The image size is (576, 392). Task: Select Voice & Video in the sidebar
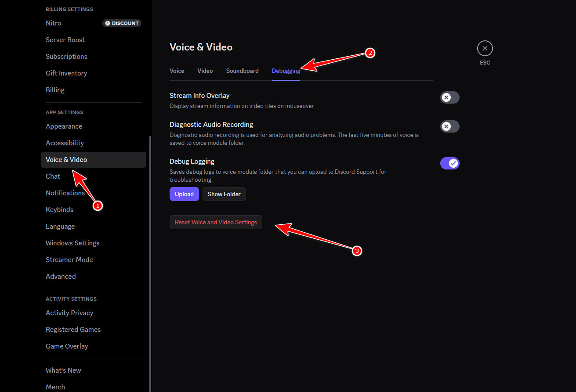point(94,160)
